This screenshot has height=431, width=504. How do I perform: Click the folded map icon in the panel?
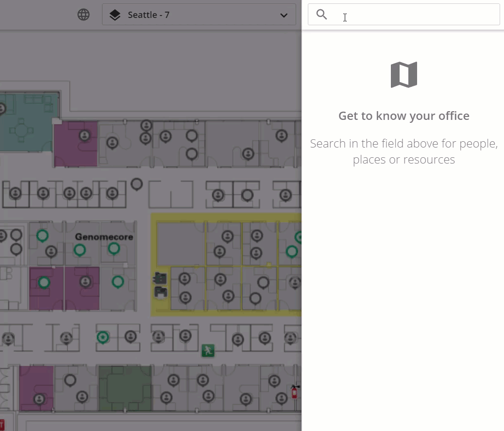pos(403,75)
